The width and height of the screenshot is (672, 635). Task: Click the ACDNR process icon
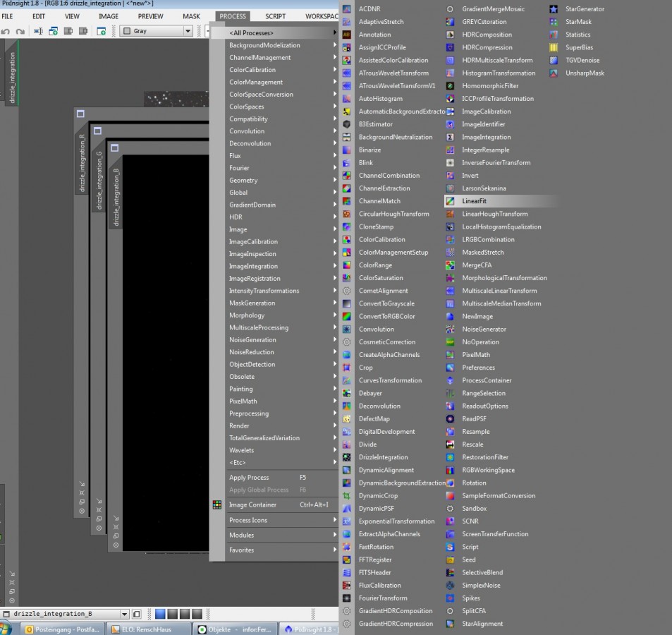pos(347,9)
